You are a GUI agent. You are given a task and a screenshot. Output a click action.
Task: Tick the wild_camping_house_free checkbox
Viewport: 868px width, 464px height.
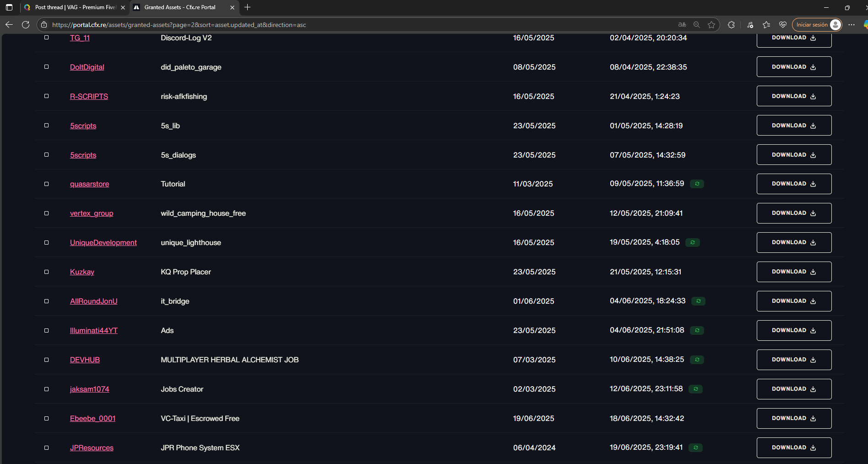pyautogui.click(x=46, y=213)
